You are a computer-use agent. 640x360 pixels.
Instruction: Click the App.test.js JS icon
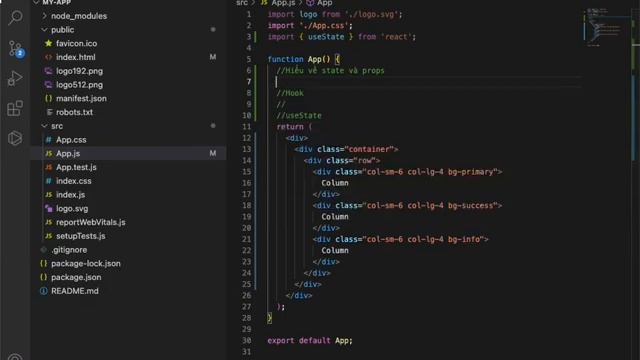[x=49, y=167]
